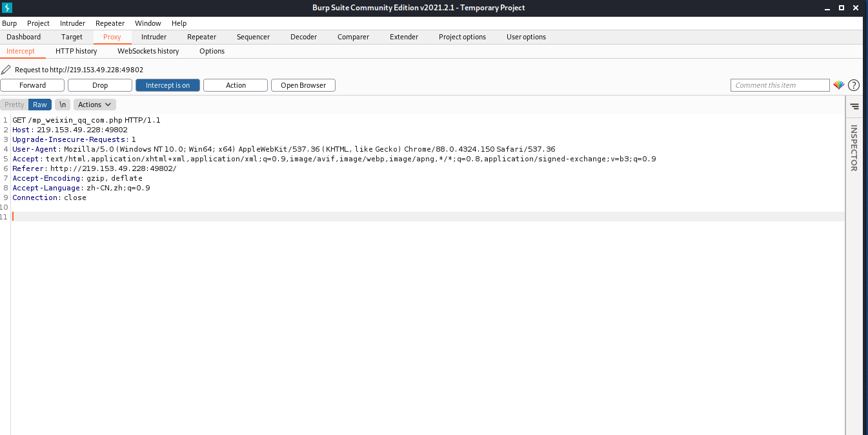868x435 pixels.
Task: Click the circled question mark help icon
Action: [x=853, y=85]
